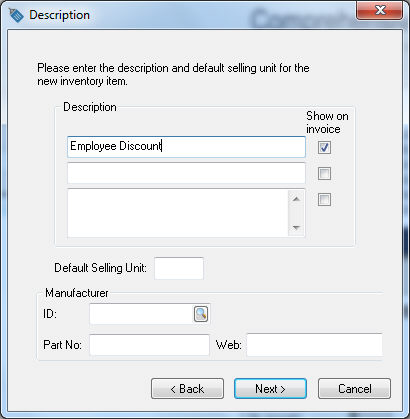Click the multiline description scrollbar track

[x=296, y=214]
